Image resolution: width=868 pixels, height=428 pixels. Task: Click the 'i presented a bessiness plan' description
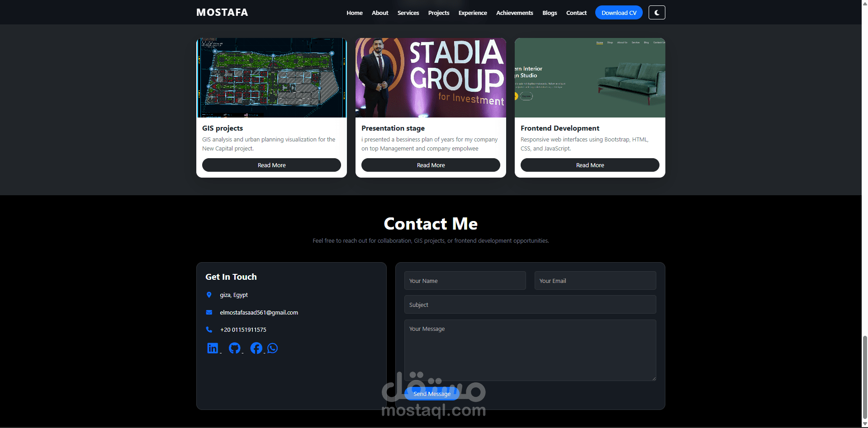(x=429, y=144)
